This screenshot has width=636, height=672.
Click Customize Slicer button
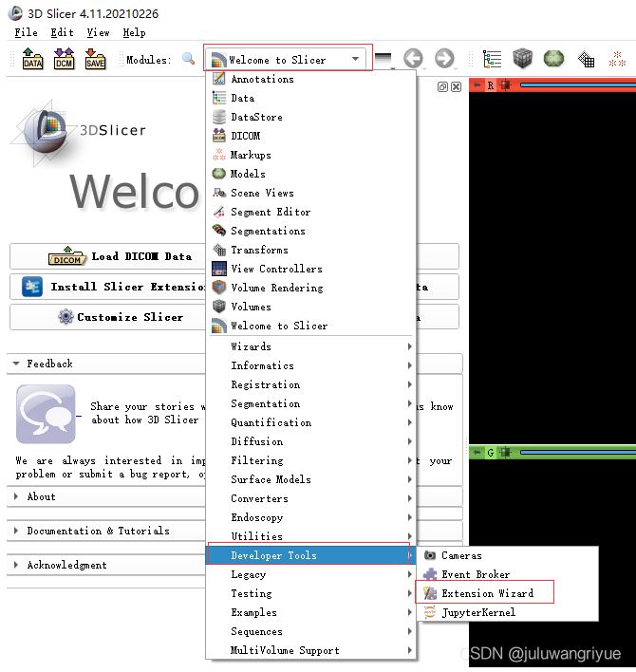(x=108, y=317)
